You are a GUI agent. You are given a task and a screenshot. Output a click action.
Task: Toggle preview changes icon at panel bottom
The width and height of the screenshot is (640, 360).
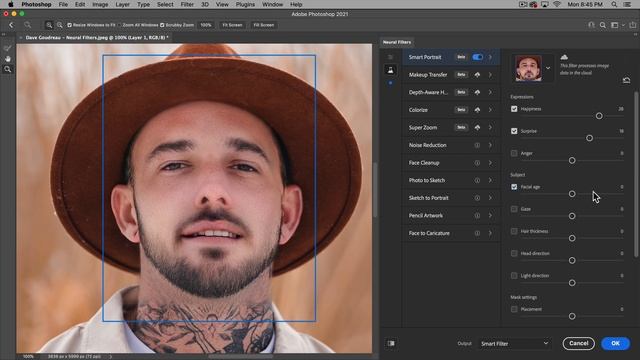point(391,343)
